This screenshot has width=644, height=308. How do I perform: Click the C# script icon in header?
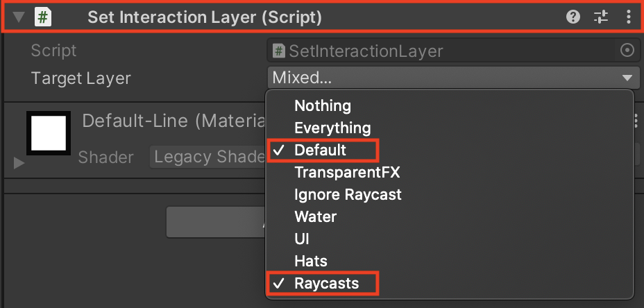click(x=44, y=17)
